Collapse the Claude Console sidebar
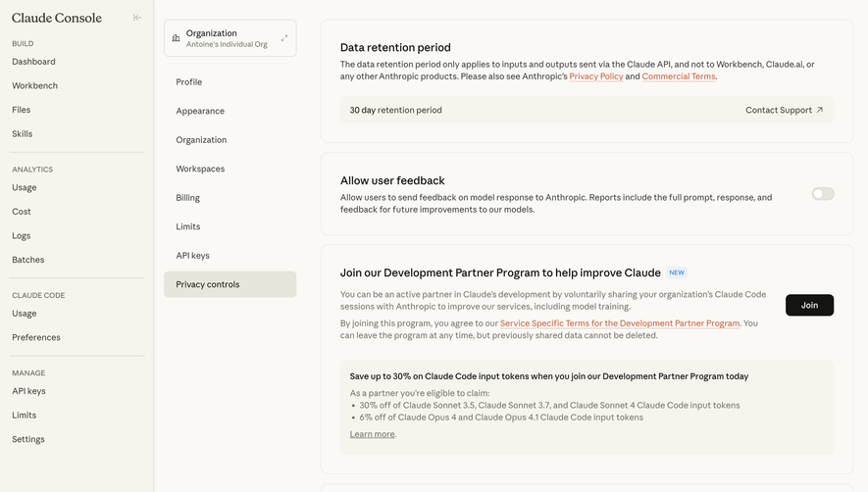Viewport: 868px width, 492px height. pyautogui.click(x=137, y=18)
